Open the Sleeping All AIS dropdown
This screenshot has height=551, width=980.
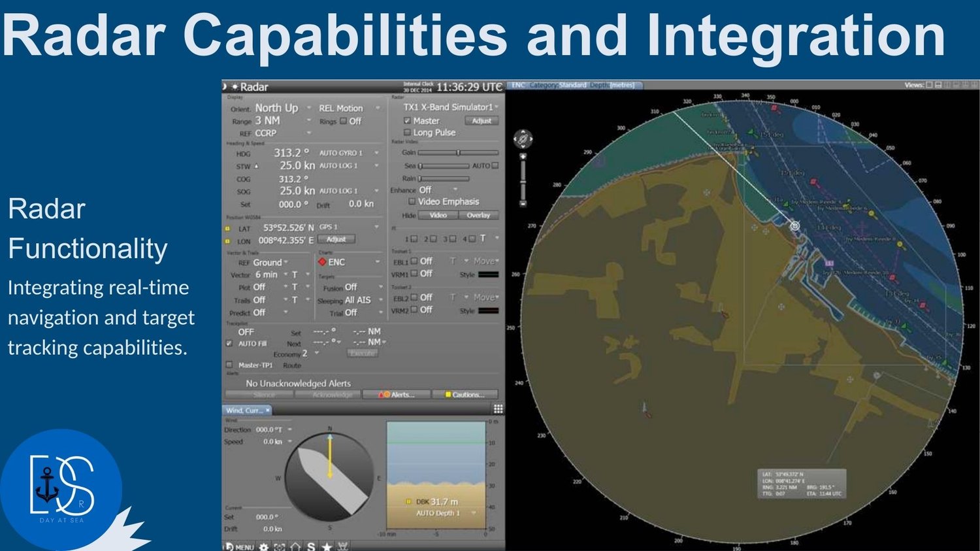tap(364, 300)
